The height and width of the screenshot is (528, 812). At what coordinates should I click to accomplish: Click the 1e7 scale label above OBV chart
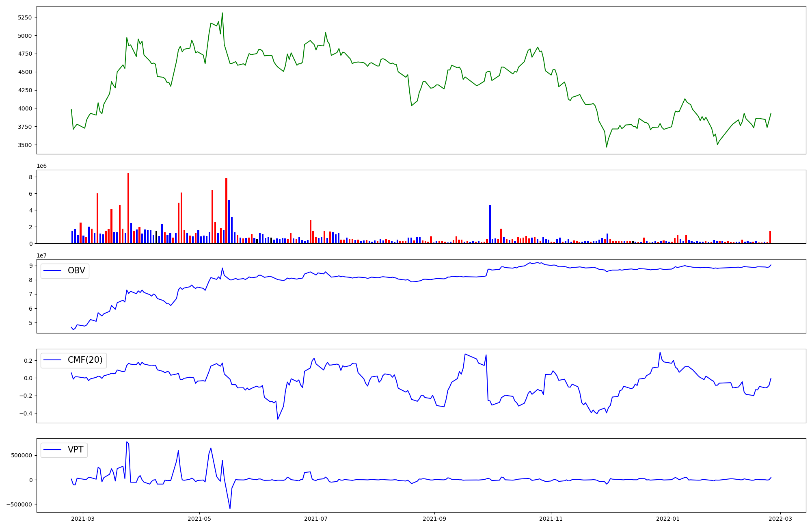[42, 255]
